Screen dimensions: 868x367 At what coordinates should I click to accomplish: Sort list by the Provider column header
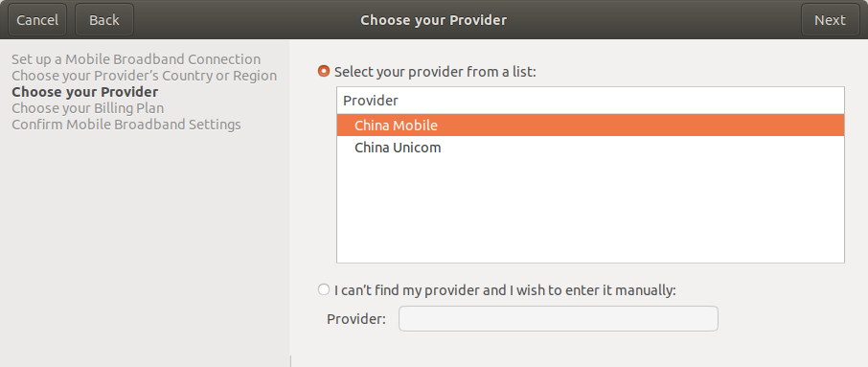click(x=590, y=101)
